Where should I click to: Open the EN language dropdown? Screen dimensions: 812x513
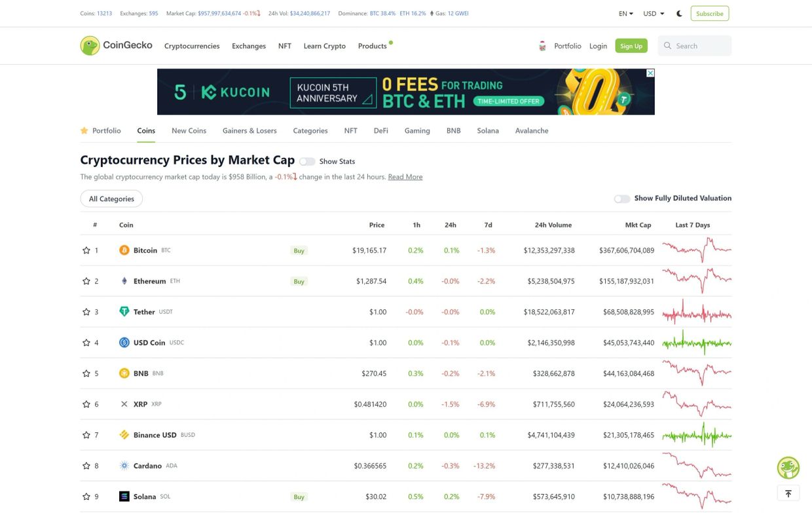(x=626, y=13)
